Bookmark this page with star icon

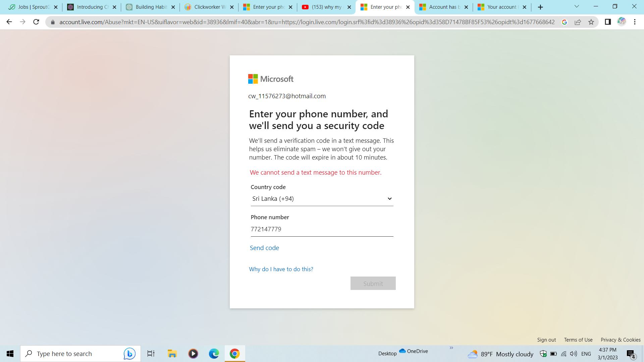point(591,22)
